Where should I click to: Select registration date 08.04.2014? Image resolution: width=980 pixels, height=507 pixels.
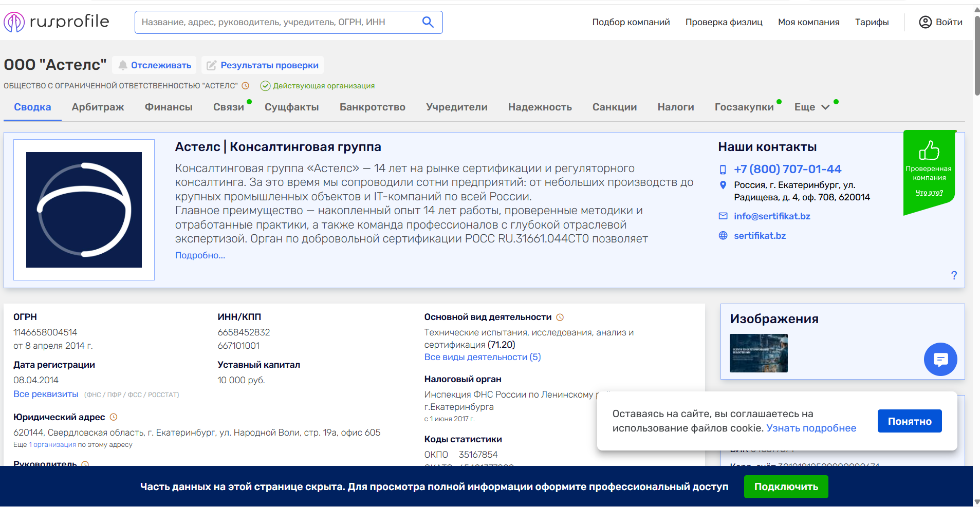36,380
